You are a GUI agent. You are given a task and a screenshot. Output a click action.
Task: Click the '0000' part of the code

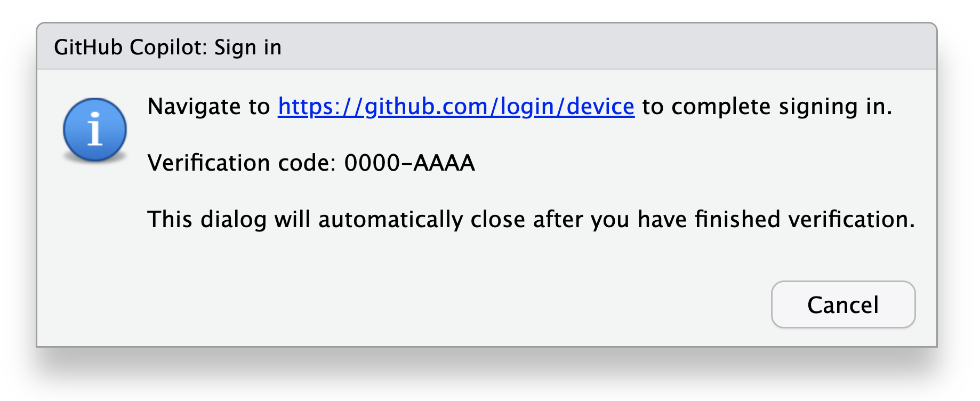pos(372,163)
